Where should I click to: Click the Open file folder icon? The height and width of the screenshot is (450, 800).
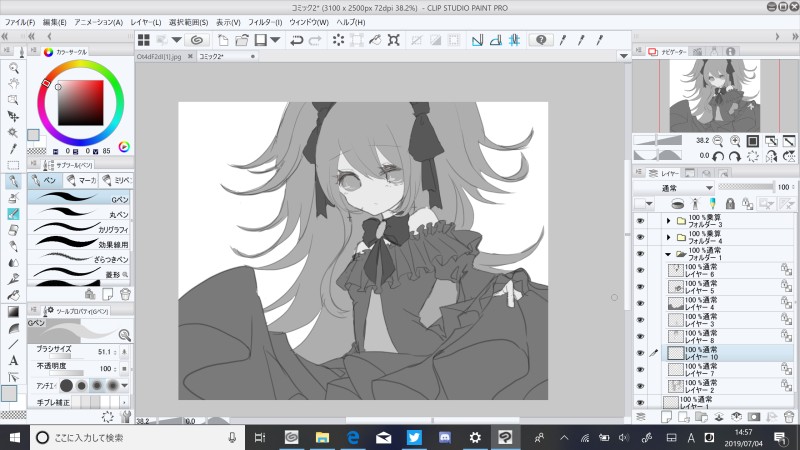coord(242,40)
